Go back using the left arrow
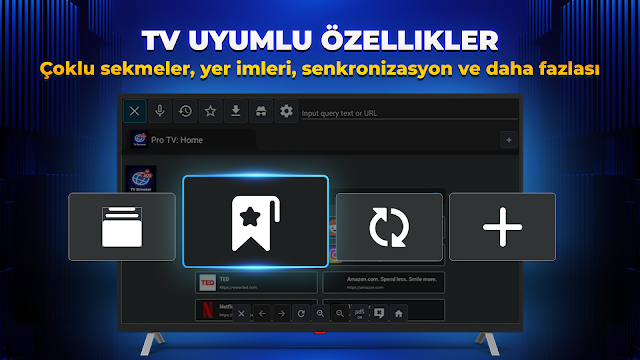Image resolution: width=640 pixels, height=360 pixels. (262, 313)
